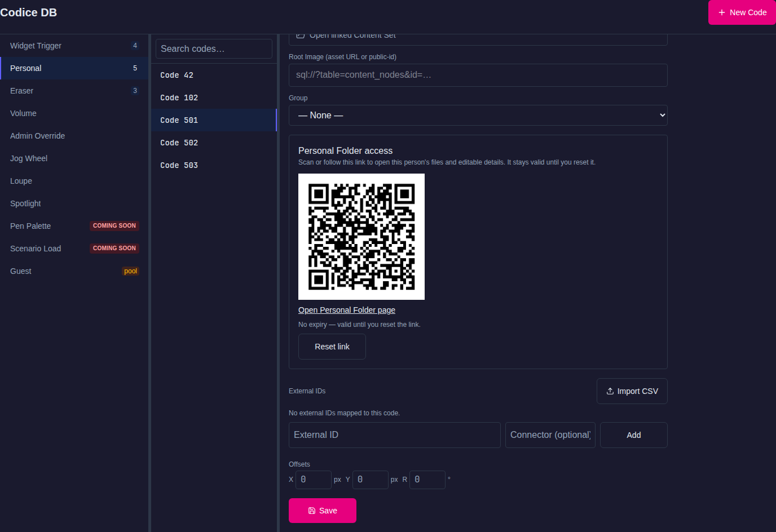776x532 pixels.
Task: Follow the Open Personal Folder page link
Action: point(347,310)
